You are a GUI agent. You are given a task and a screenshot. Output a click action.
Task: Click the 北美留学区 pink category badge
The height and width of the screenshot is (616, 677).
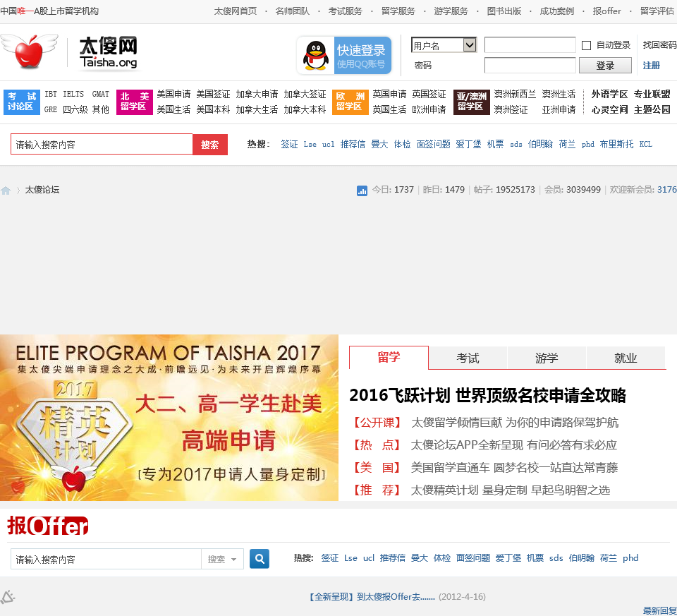[x=135, y=102]
